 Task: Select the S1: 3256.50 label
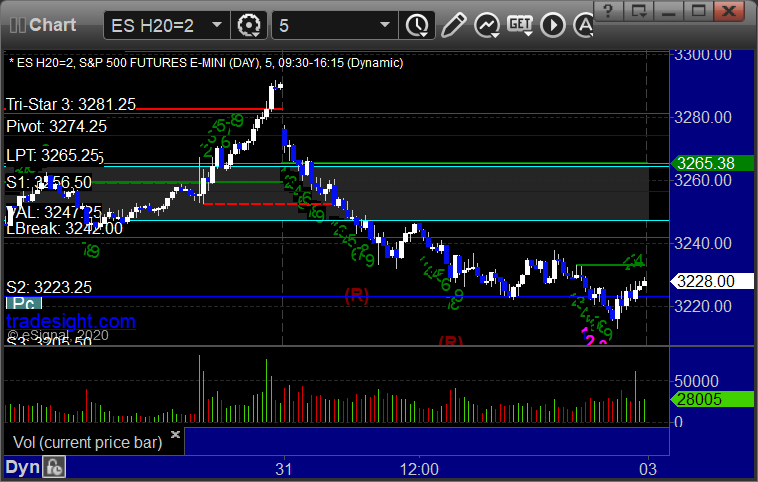click(x=49, y=182)
